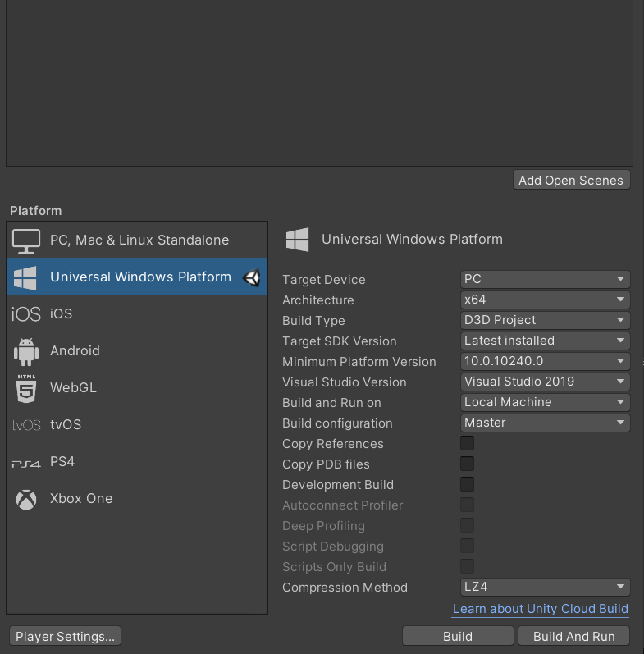Click the tvOS platform icon
644x654 pixels.
pos(26,425)
